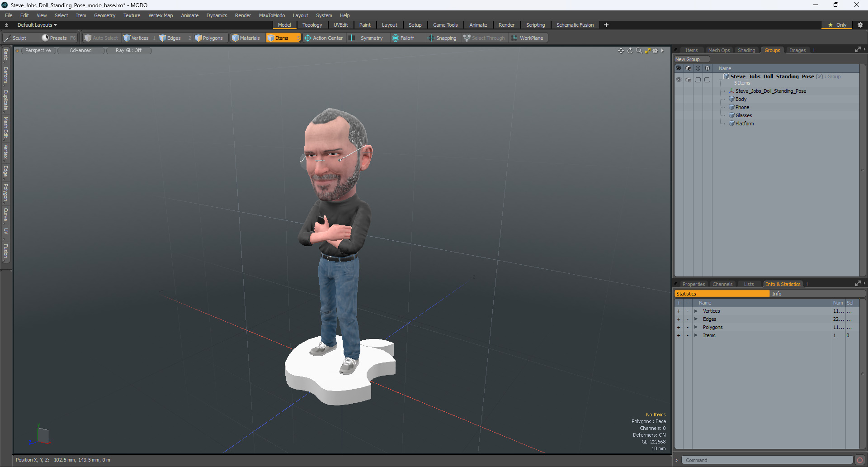Add new tab in the Groups panel

[x=814, y=50]
